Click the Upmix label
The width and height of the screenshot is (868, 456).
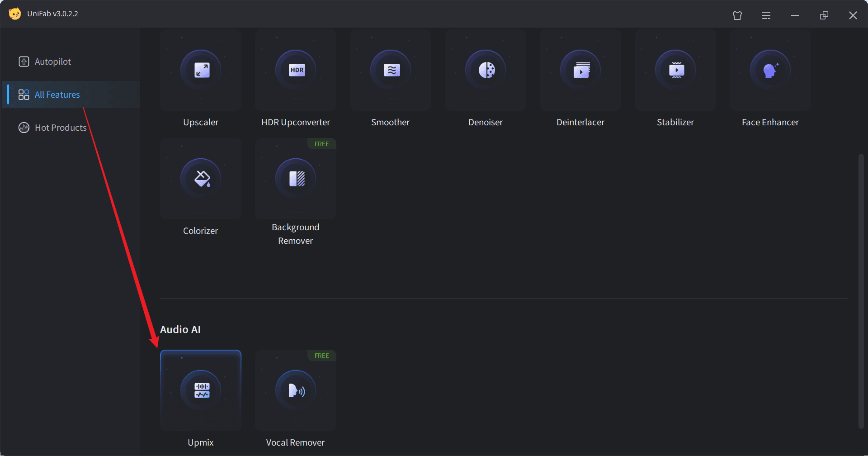(201, 442)
